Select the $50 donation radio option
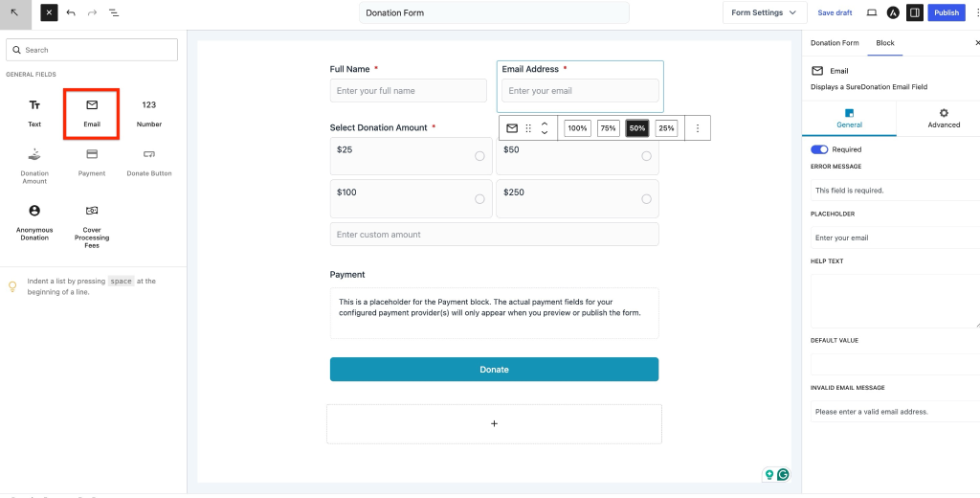This screenshot has height=498, width=980. pyautogui.click(x=646, y=156)
